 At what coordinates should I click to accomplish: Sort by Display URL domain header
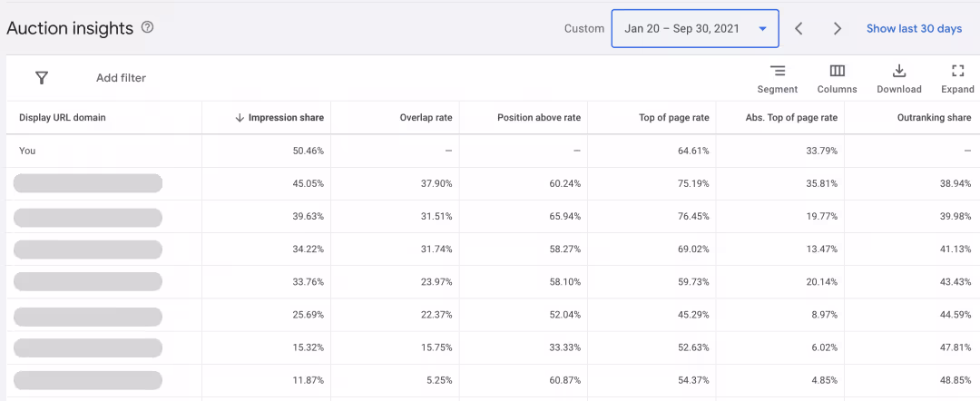[x=63, y=117]
